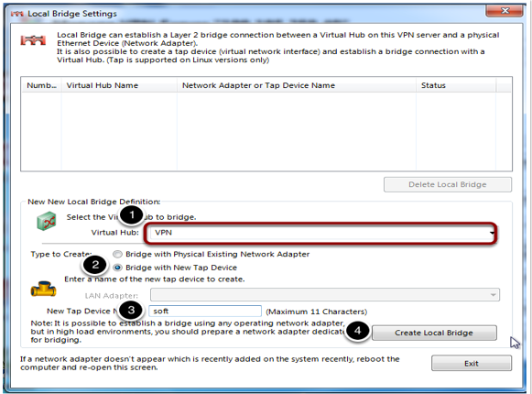Image resolution: width=532 pixels, height=394 pixels.
Task: Open the disabled LAN Adapter dropdown
Action: coord(325,295)
